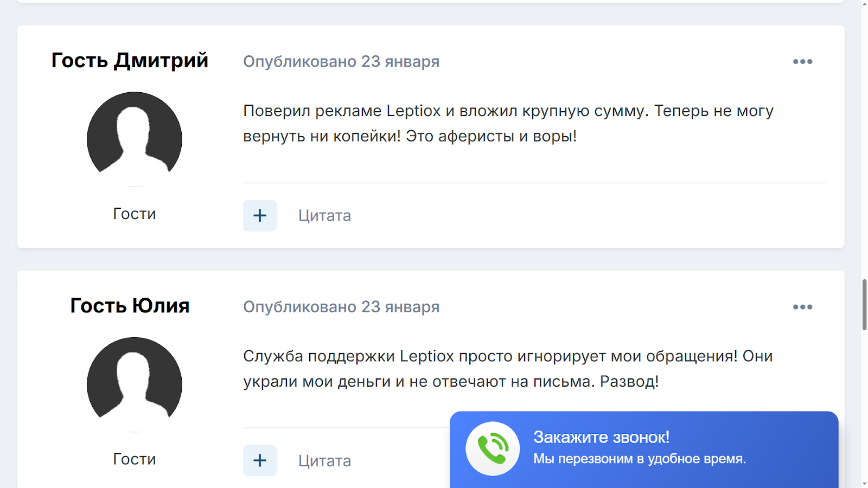The width and height of the screenshot is (868, 488).
Task: Click Опубликовано 23 января on Юлия's post
Action: [341, 306]
